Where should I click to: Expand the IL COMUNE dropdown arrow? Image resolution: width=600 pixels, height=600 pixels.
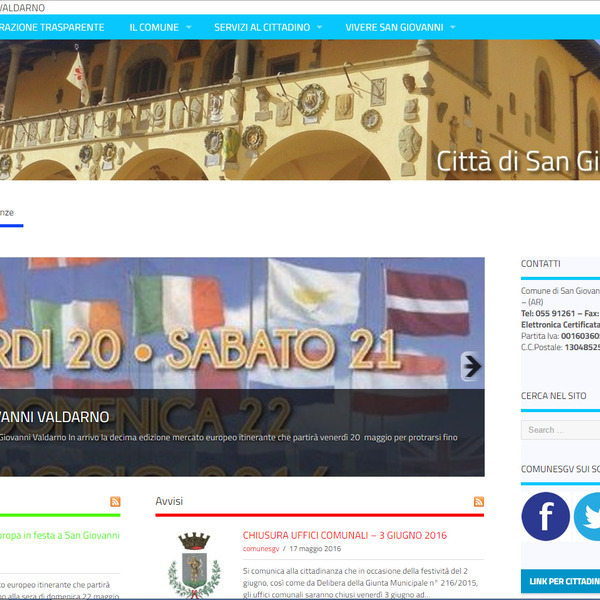[189, 27]
